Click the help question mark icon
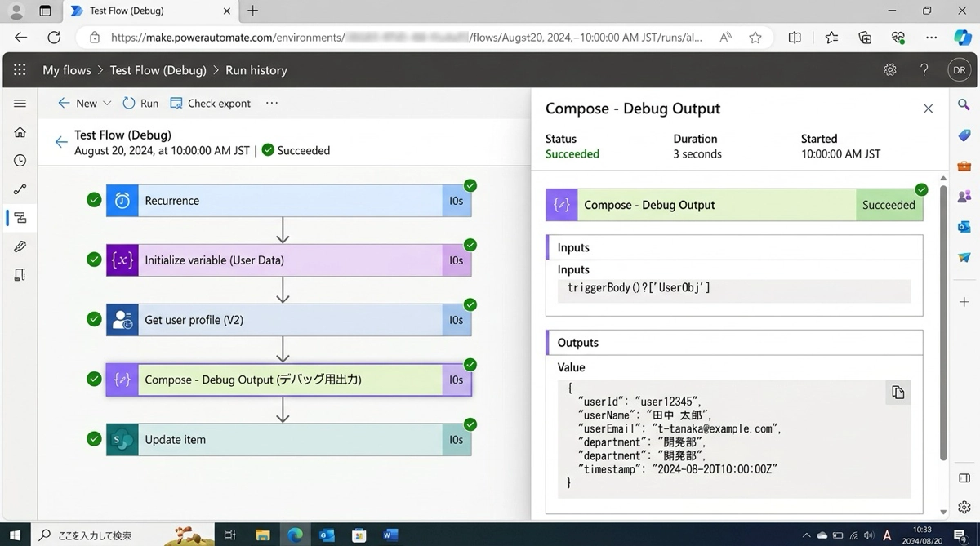980x546 pixels. point(924,70)
